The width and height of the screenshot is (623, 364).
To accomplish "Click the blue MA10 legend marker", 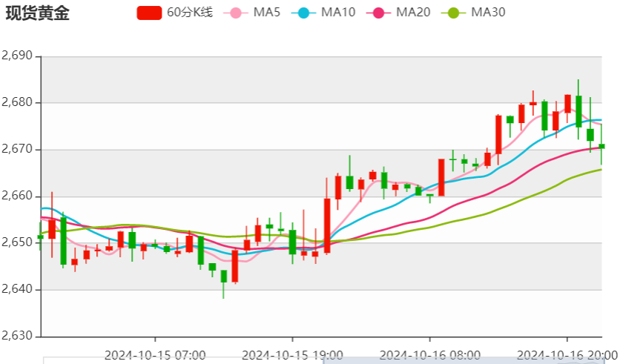I will point(303,13).
